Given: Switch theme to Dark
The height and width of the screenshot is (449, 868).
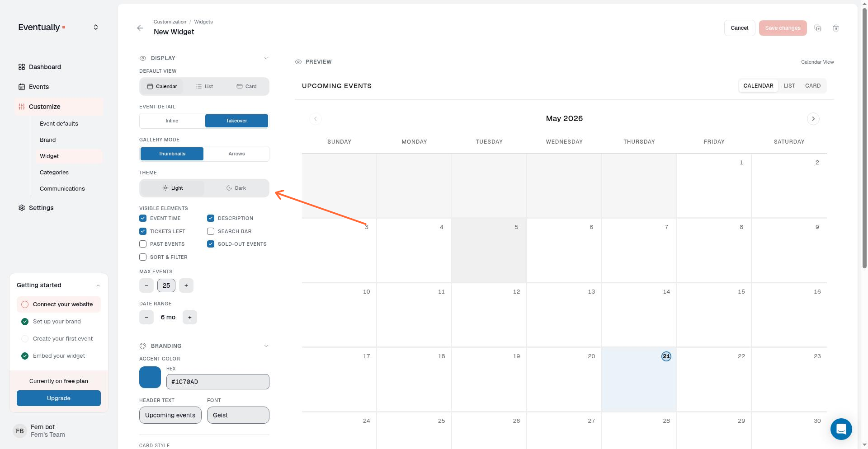Looking at the screenshot, I should (x=236, y=188).
